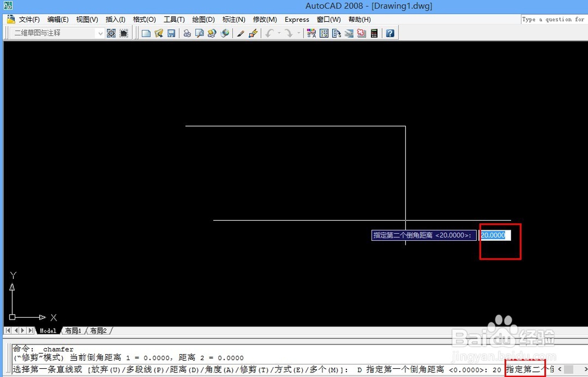
Task: Expand the Undo history dropdown arrow
Action: pos(279,33)
